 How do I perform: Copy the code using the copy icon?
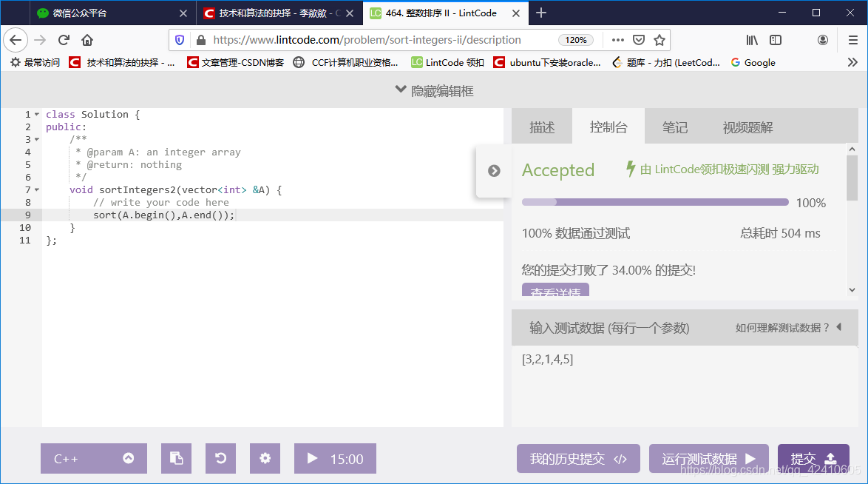click(x=176, y=458)
